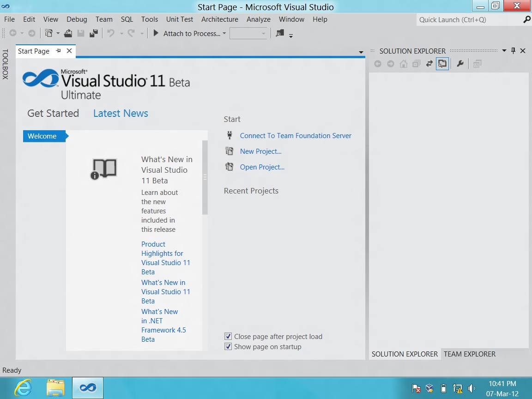This screenshot has width=532, height=399.
Task: Expand the collapsed Toolbox side tab
Action: coord(6,64)
